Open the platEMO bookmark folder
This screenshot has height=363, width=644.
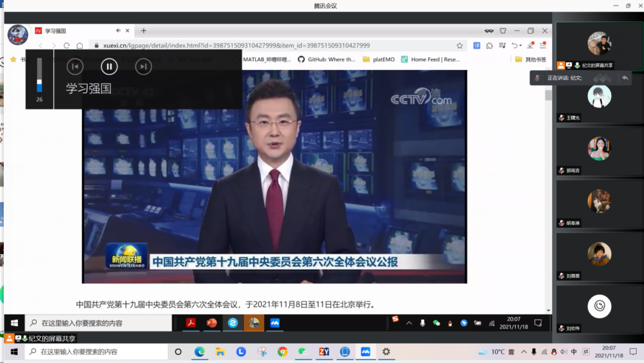pos(379,59)
